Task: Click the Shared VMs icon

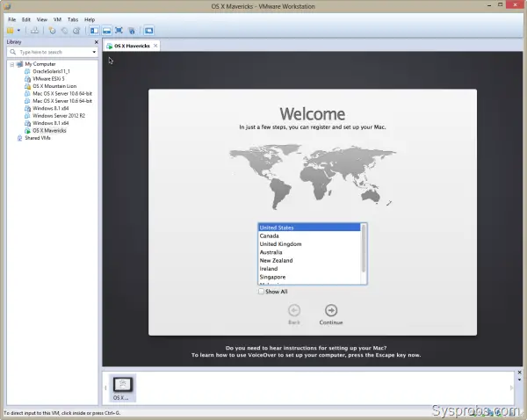Action: coord(20,138)
